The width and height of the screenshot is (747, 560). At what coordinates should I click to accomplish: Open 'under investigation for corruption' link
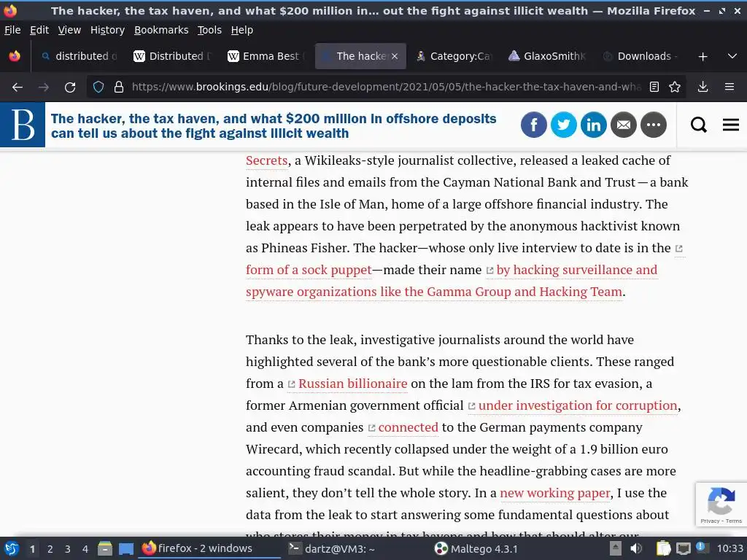coord(578,405)
